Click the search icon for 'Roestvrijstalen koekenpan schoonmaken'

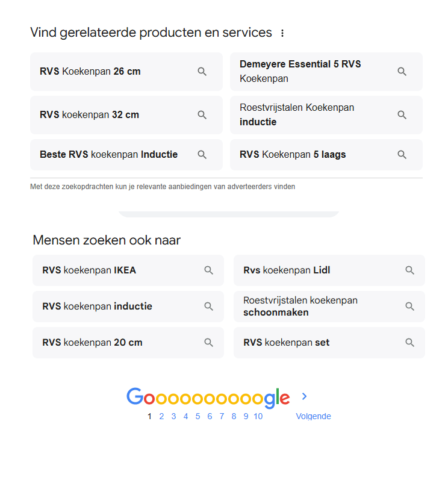click(410, 306)
